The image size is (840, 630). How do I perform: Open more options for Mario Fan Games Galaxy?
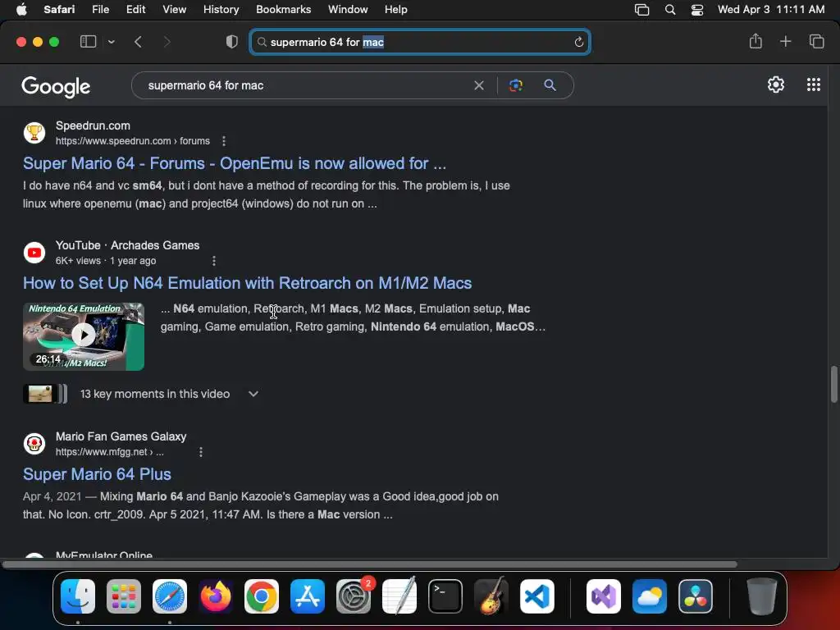(201, 452)
